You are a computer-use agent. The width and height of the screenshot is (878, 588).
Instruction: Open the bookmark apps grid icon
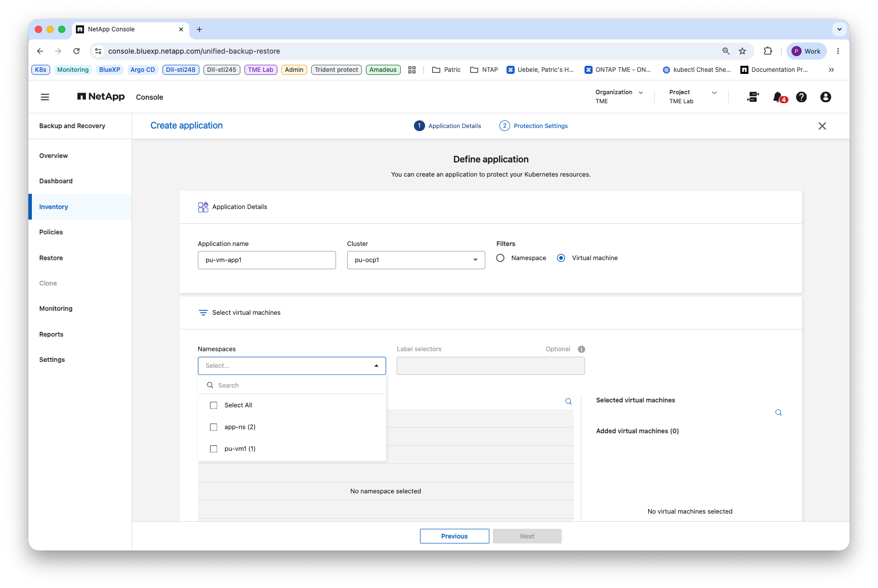tap(412, 70)
